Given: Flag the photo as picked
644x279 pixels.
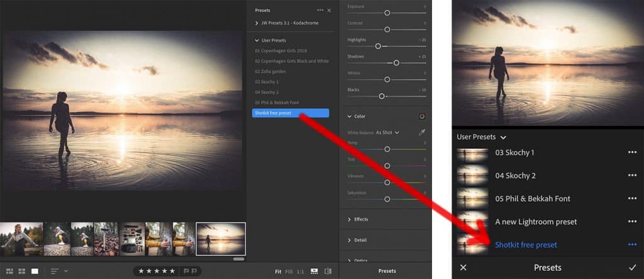Looking at the screenshot, I should pos(186,271).
